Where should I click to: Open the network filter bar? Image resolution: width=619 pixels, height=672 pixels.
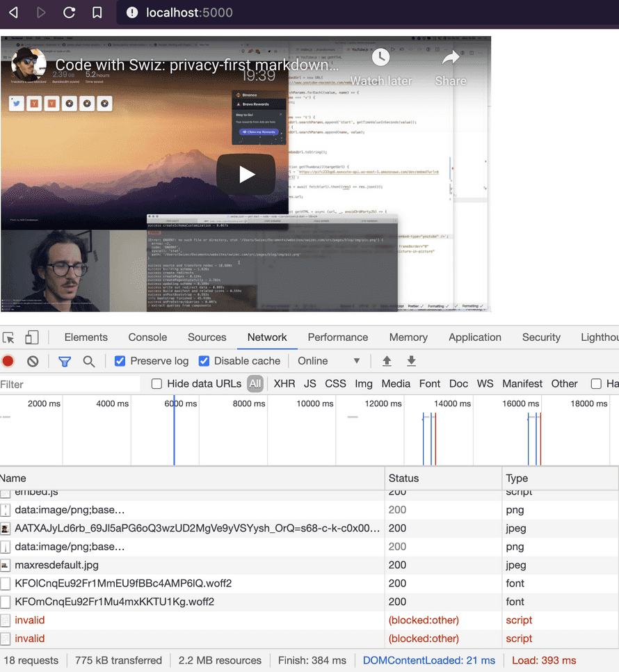tap(65, 361)
